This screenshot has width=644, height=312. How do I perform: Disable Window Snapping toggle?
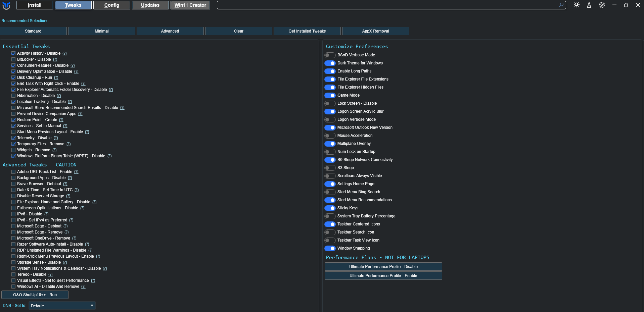click(x=330, y=248)
